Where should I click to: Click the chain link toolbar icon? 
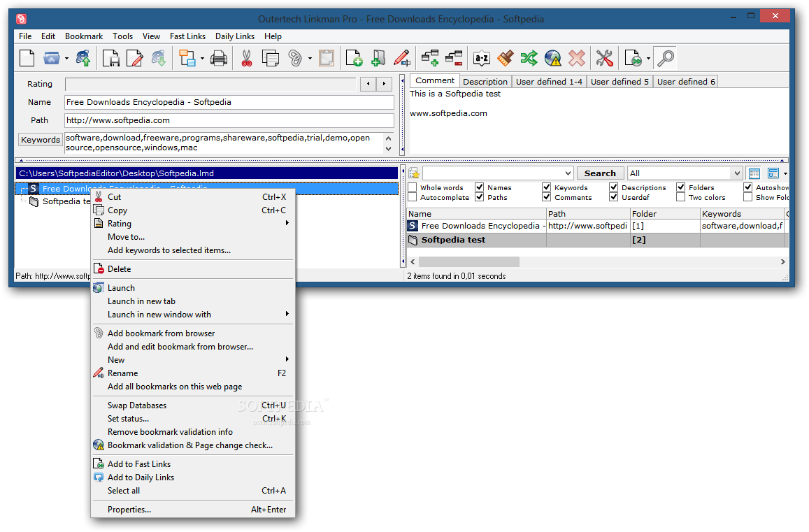point(295,58)
